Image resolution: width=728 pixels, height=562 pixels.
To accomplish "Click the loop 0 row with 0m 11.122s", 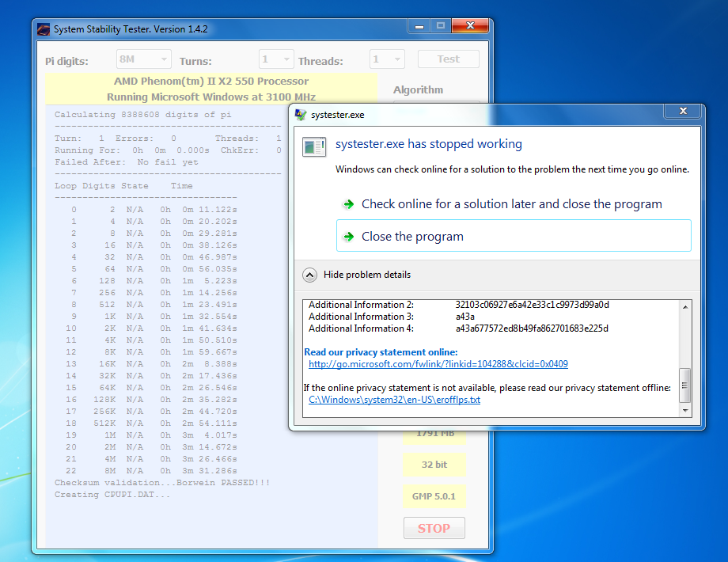I will click(154, 210).
